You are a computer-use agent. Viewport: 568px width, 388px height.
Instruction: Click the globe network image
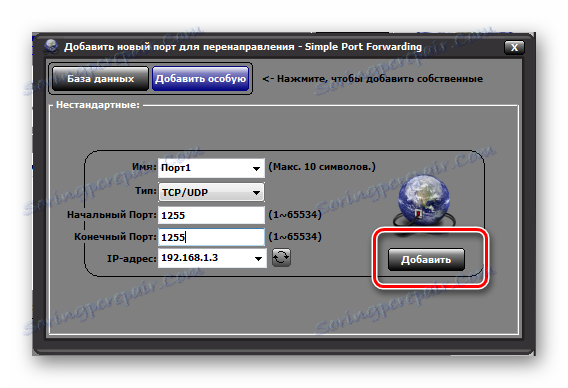424,204
